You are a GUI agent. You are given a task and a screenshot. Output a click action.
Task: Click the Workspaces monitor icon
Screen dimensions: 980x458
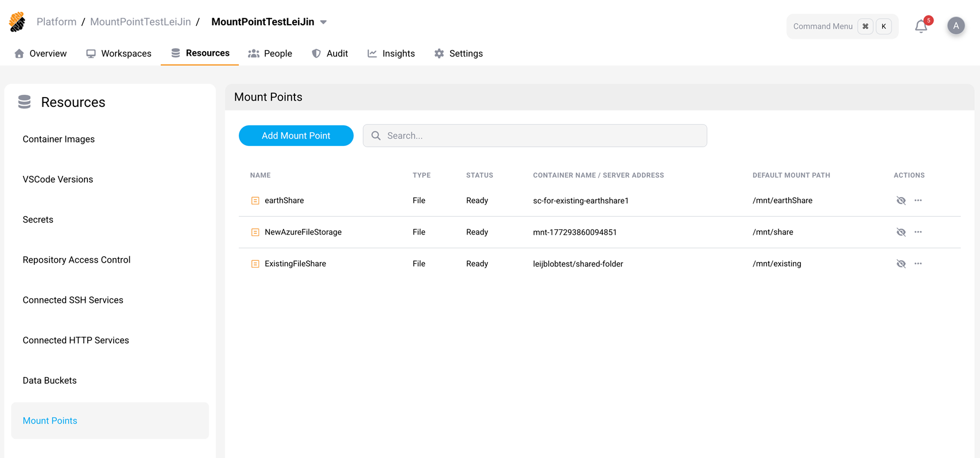tap(91, 53)
